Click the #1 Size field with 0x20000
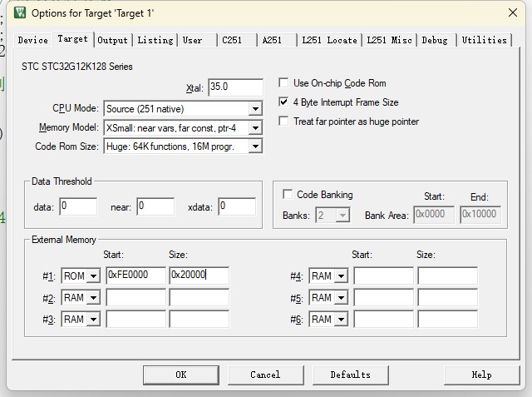The width and height of the screenshot is (532, 397). [x=199, y=275]
